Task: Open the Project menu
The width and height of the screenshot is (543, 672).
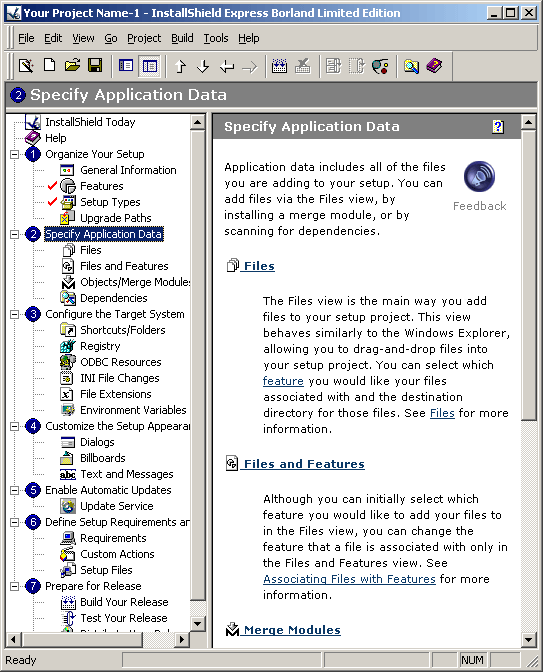Action: click(144, 38)
